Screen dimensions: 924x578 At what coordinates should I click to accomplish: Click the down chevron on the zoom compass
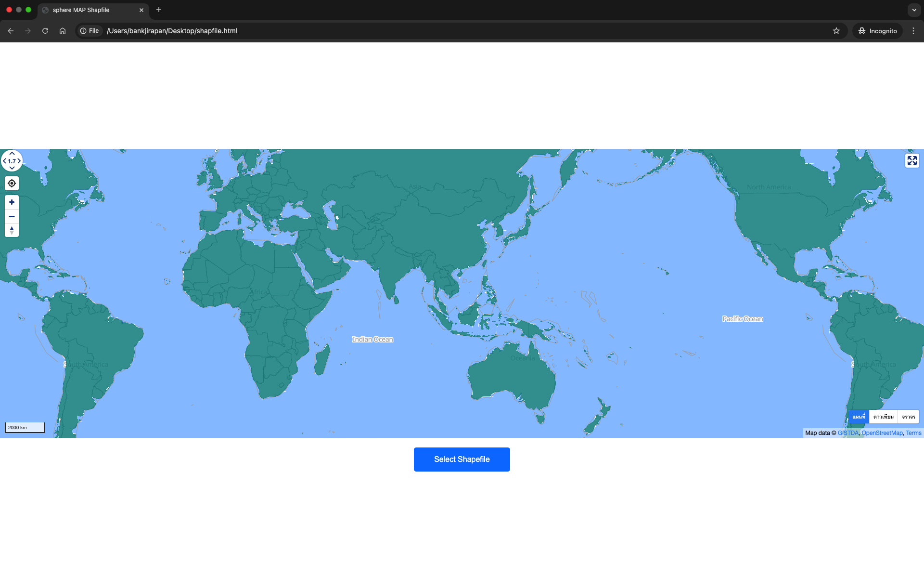point(12,168)
